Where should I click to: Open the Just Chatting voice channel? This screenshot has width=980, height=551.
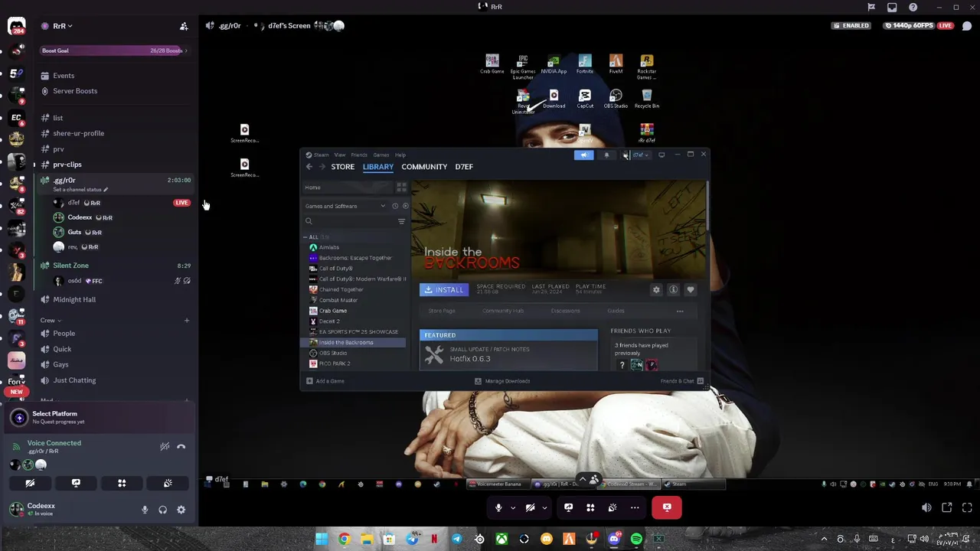pyautogui.click(x=115, y=380)
